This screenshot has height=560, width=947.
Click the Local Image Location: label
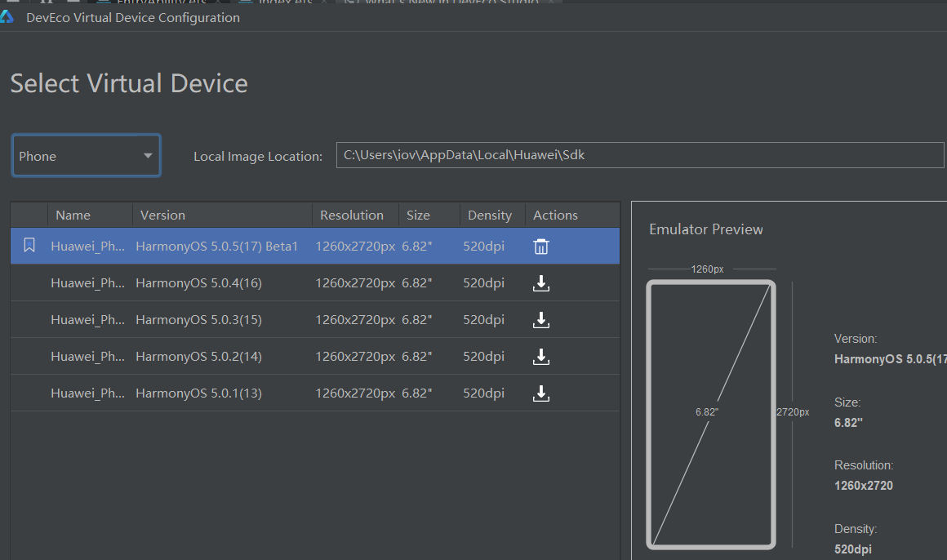coord(258,157)
